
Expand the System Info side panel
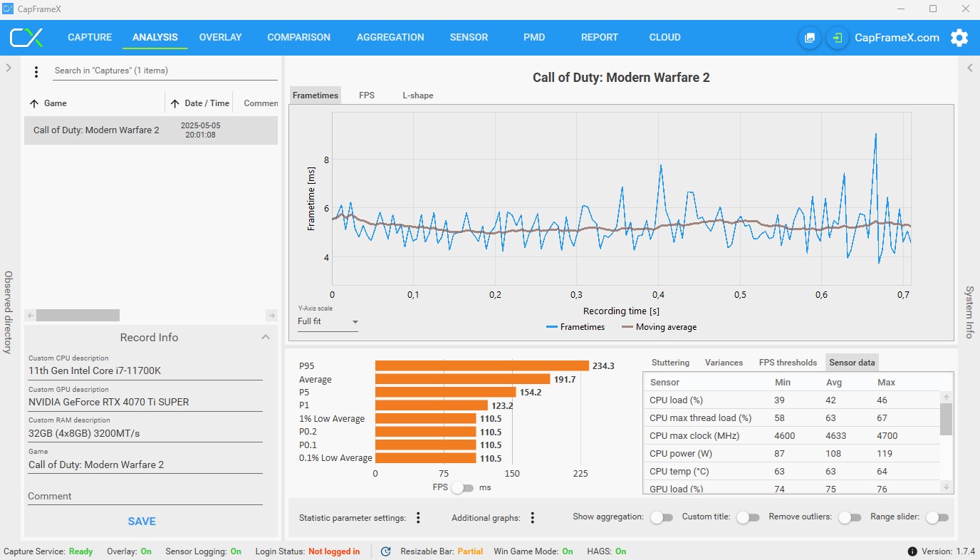969,68
